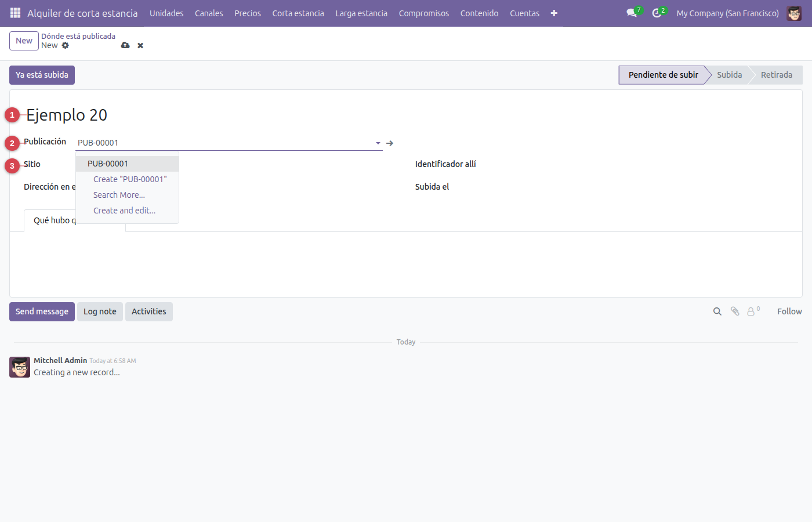Expand Publicación dropdown caret
The height and width of the screenshot is (522, 812).
378,143
